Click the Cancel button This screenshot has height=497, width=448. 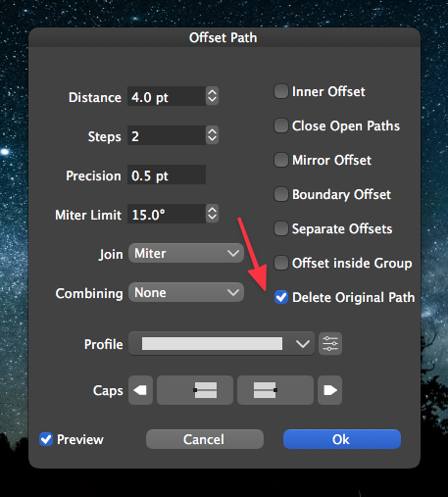205,439
